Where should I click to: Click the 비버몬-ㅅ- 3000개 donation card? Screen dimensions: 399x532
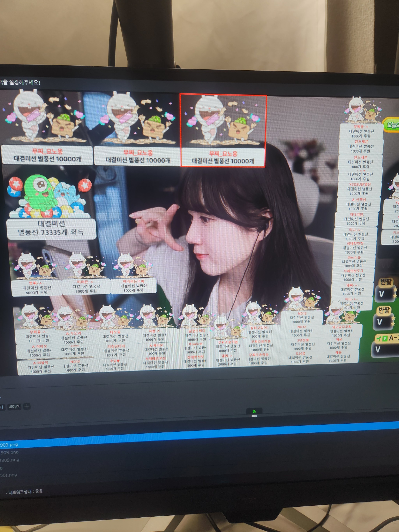[86, 286]
